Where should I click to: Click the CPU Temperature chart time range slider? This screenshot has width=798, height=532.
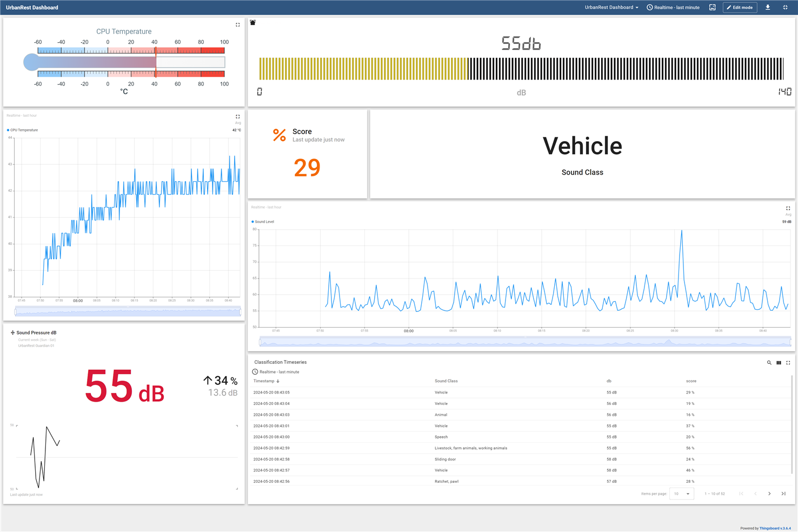tap(128, 311)
